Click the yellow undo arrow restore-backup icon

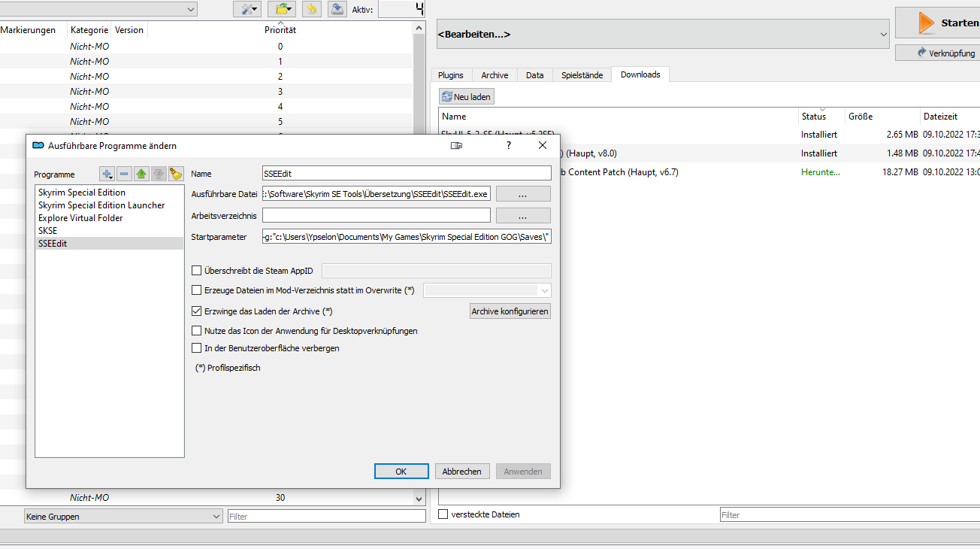[x=312, y=9]
